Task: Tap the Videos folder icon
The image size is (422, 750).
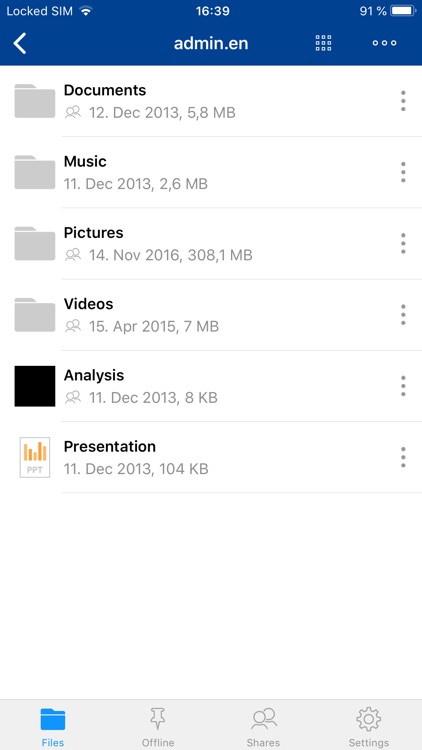Action: tap(34, 315)
